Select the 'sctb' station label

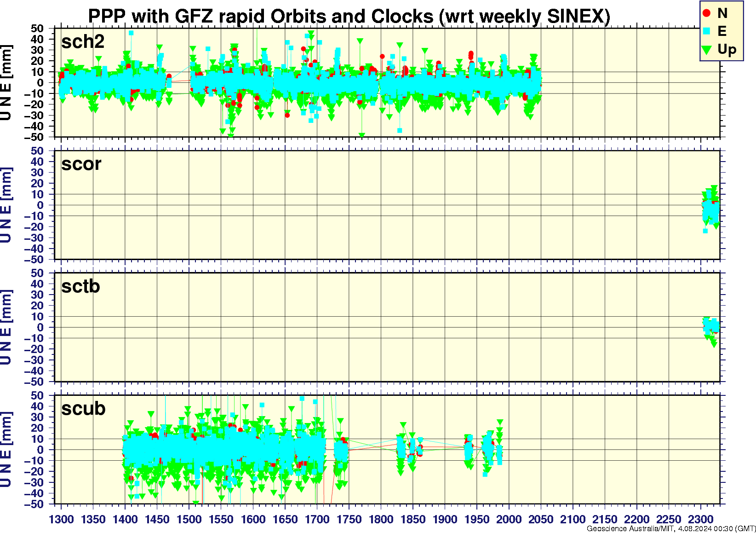(x=80, y=286)
